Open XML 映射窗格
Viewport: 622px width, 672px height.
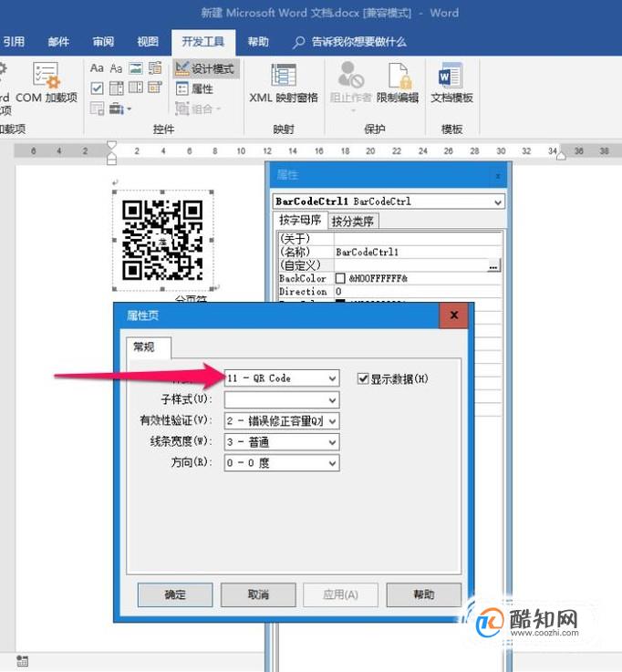284,84
